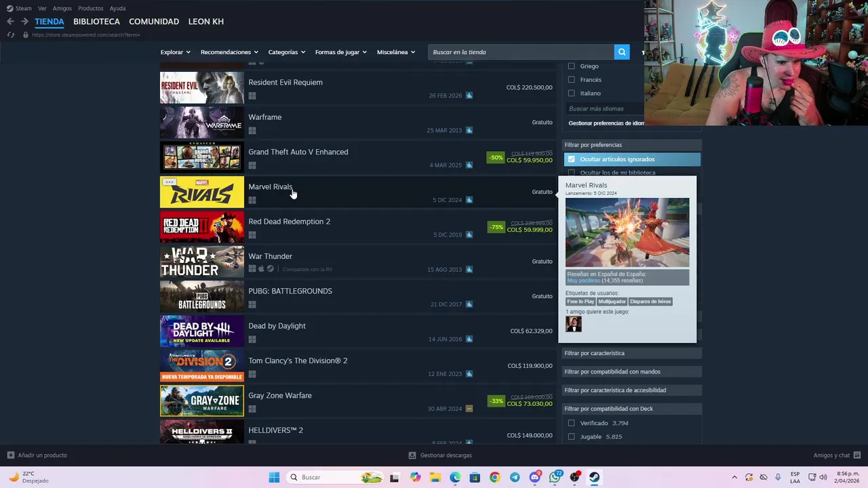Click the Free to Play tag
This screenshot has width=868, height=488.
580,302
